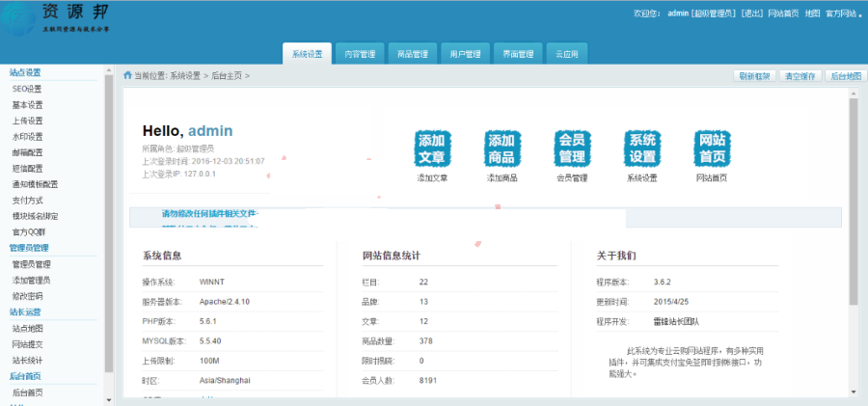Click the Hello, admin greeting heading
This screenshot has width=868, height=406.
click(x=187, y=131)
